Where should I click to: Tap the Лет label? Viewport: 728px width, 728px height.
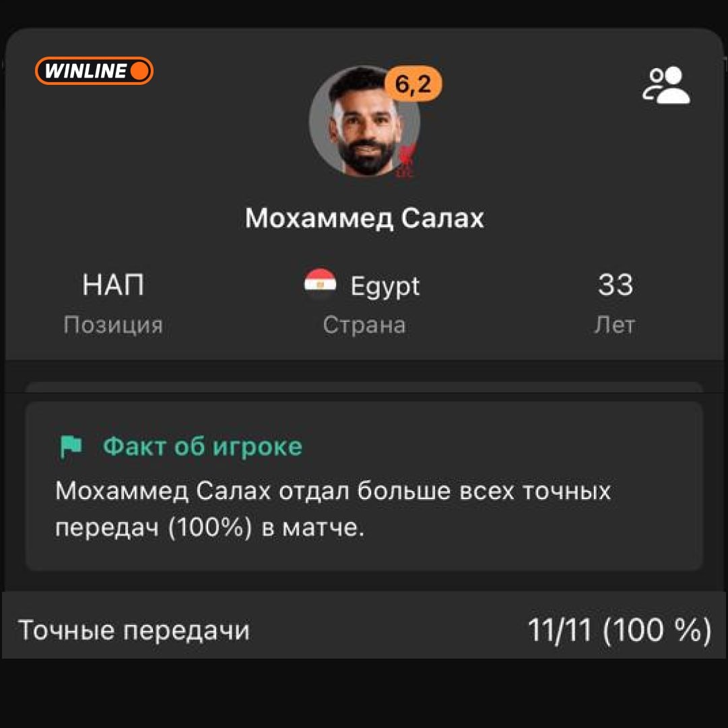click(615, 325)
